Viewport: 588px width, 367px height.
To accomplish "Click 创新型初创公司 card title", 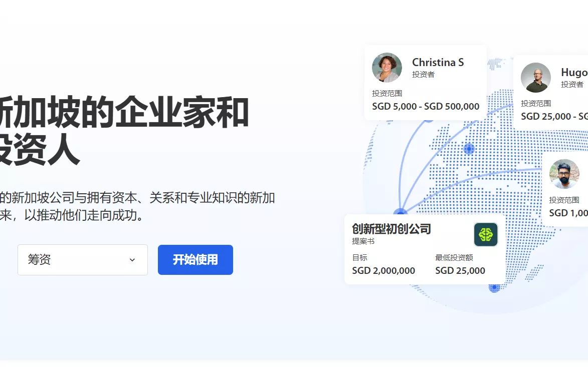I will click(391, 229).
